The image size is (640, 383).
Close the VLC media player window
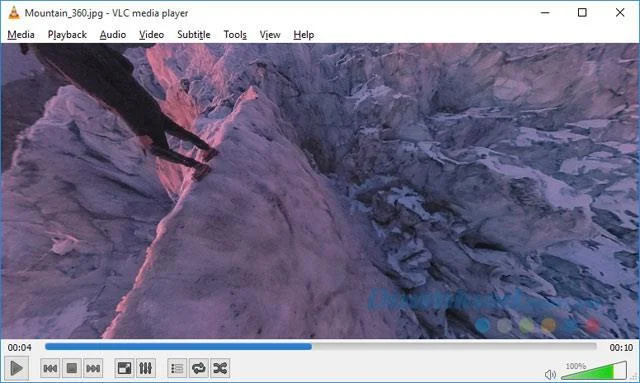click(x=620, y=13)
